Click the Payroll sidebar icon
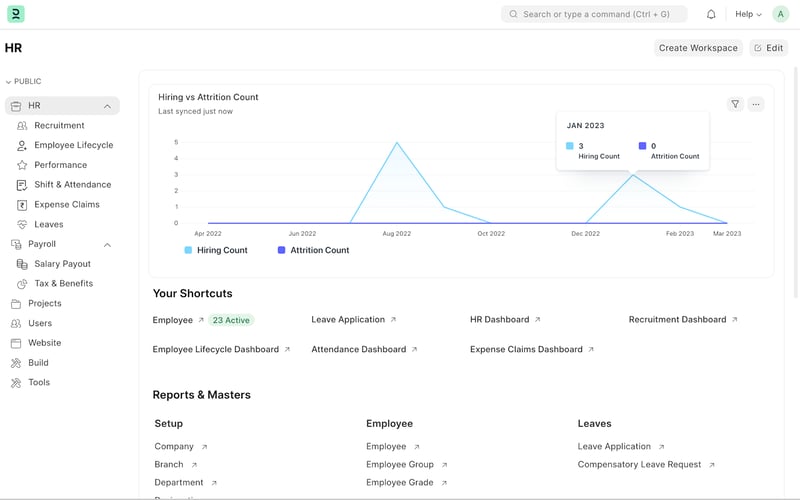 pos(16,244)
